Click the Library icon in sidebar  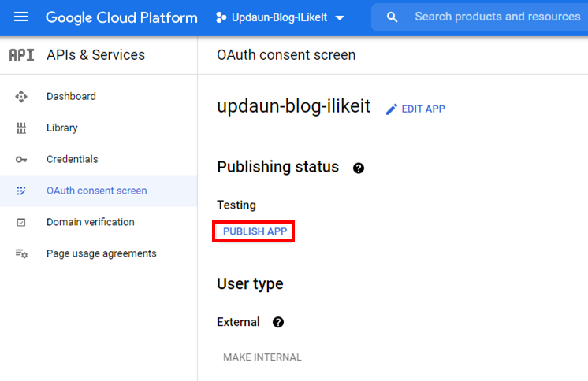click(x=21, y=128)
